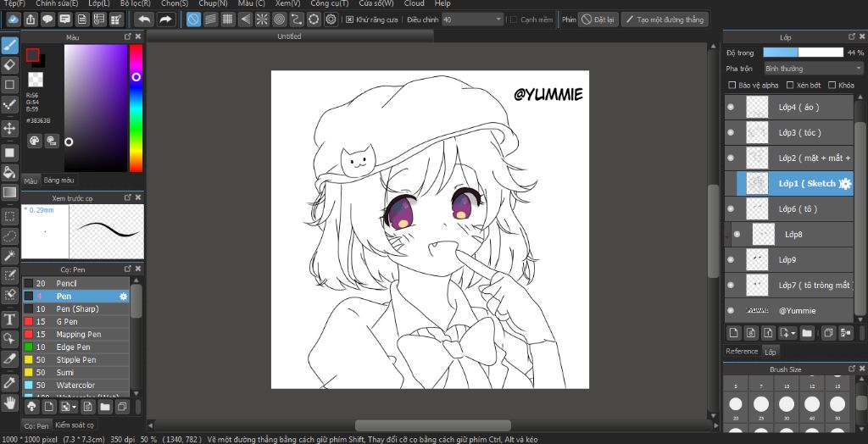Open the Bộ lọc(R) menu
The width and height of the screenshot is (868, 444).
coord(135,3)
